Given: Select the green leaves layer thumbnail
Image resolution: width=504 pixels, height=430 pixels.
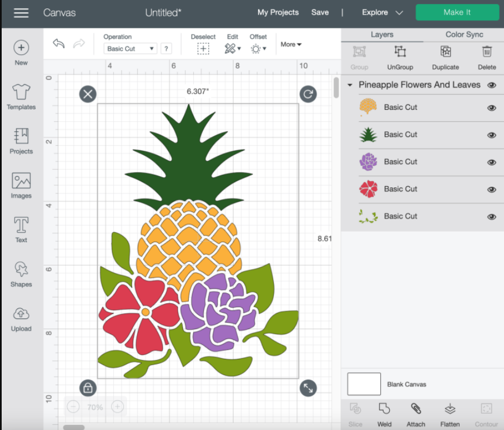Looking at the screenshot, I should (368, 216).
